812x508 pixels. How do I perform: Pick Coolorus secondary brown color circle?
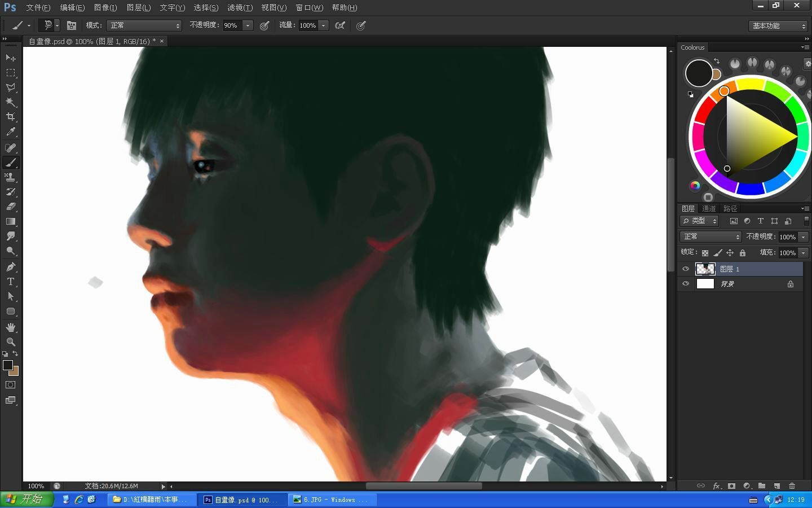coord(717,75)
